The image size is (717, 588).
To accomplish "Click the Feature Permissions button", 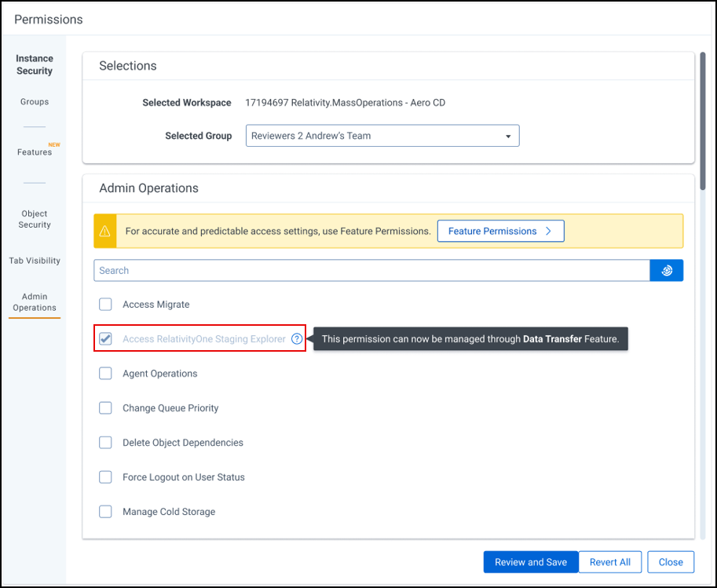I will coord(500,230).
